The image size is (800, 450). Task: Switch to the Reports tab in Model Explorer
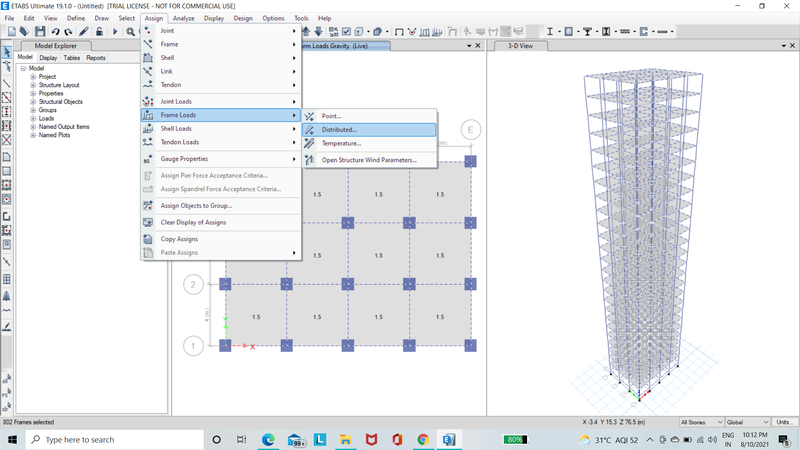click(x=95, y=58)
